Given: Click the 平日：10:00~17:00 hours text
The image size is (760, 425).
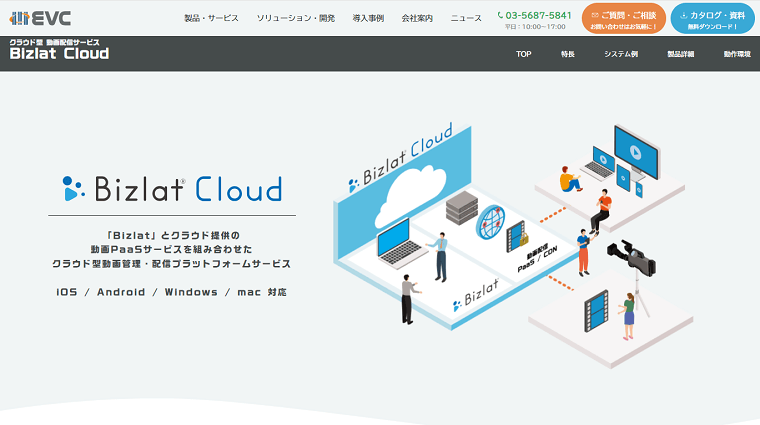Looking at the screenshot, I should [535, 27].
